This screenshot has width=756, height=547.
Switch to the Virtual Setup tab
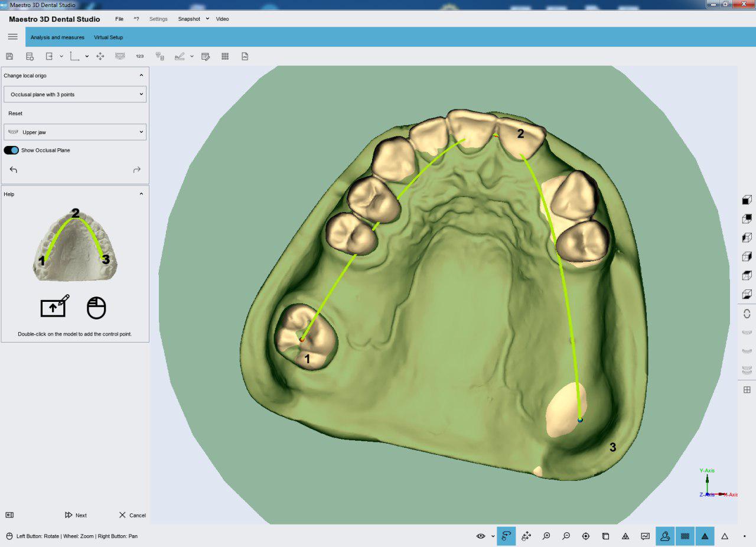[109, 37]
